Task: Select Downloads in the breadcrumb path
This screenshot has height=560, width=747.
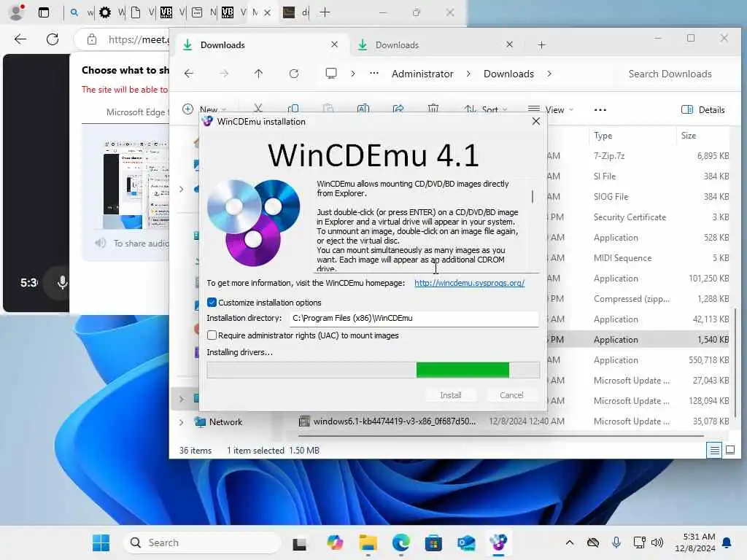Action: click(x=508, y=74)
